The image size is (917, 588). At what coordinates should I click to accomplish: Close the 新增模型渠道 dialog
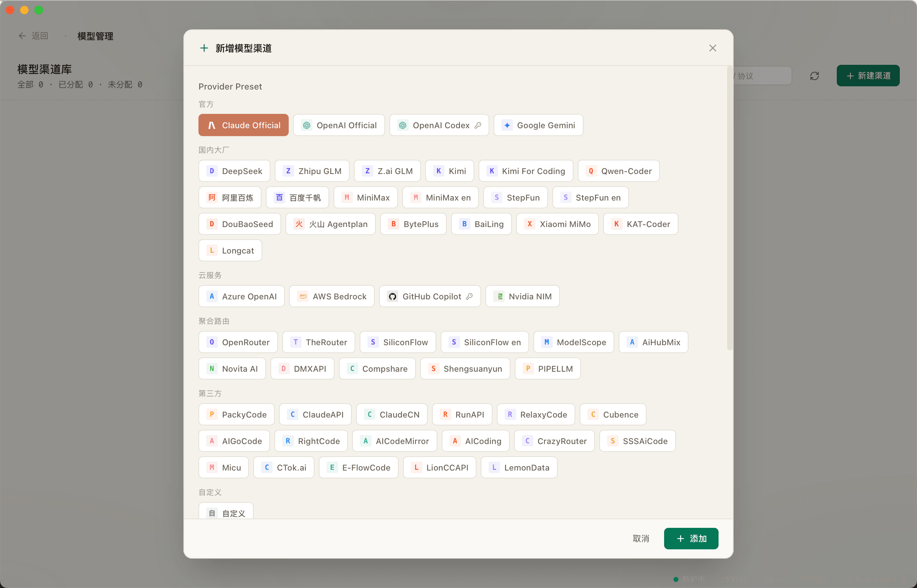[712, 48]
